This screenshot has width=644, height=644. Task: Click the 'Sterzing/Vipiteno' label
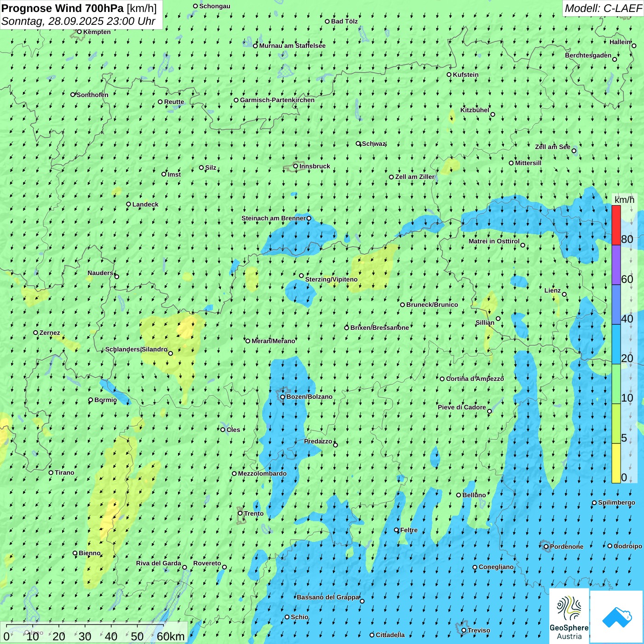coord(331,279)
